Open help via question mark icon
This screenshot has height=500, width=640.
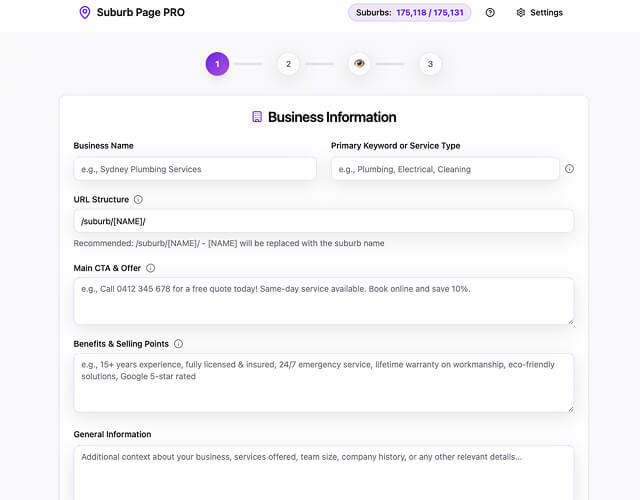pos(490,13)
